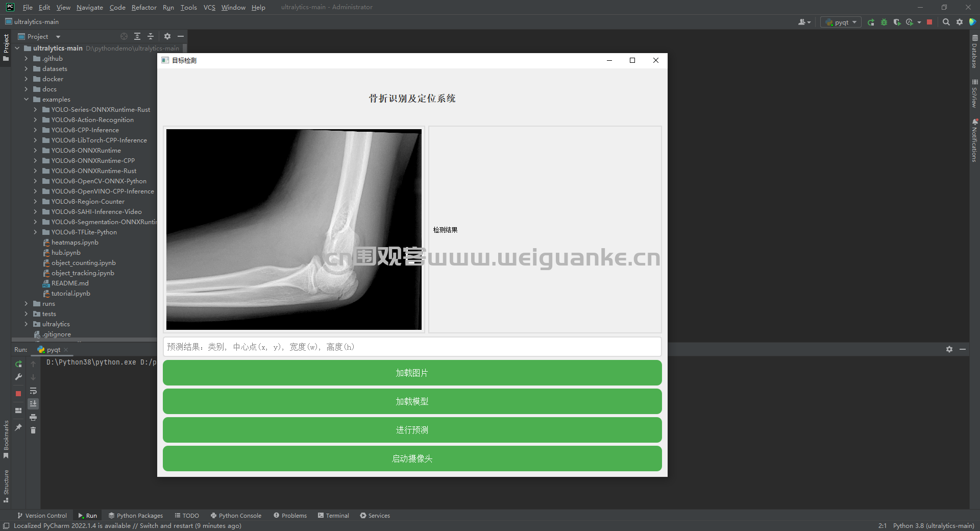Click the 加载模型 button
Viewport: 980px width, 531px height.
411,401
